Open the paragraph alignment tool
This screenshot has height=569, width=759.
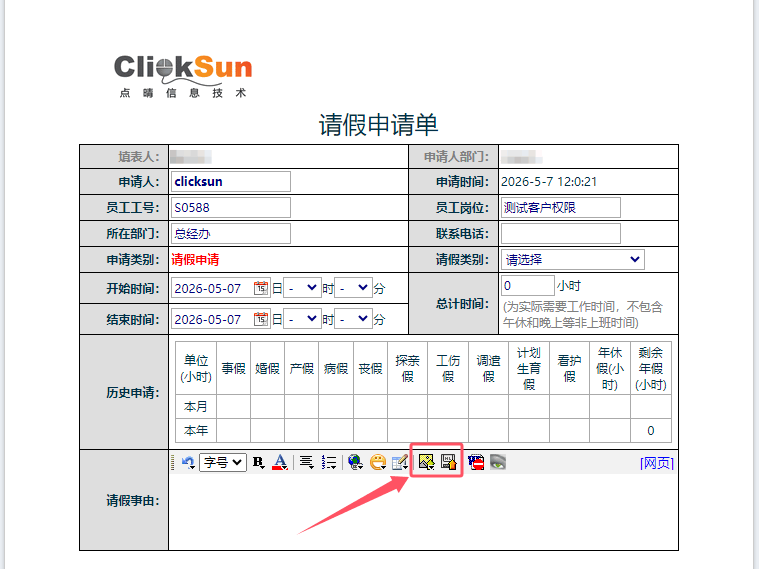306,462
